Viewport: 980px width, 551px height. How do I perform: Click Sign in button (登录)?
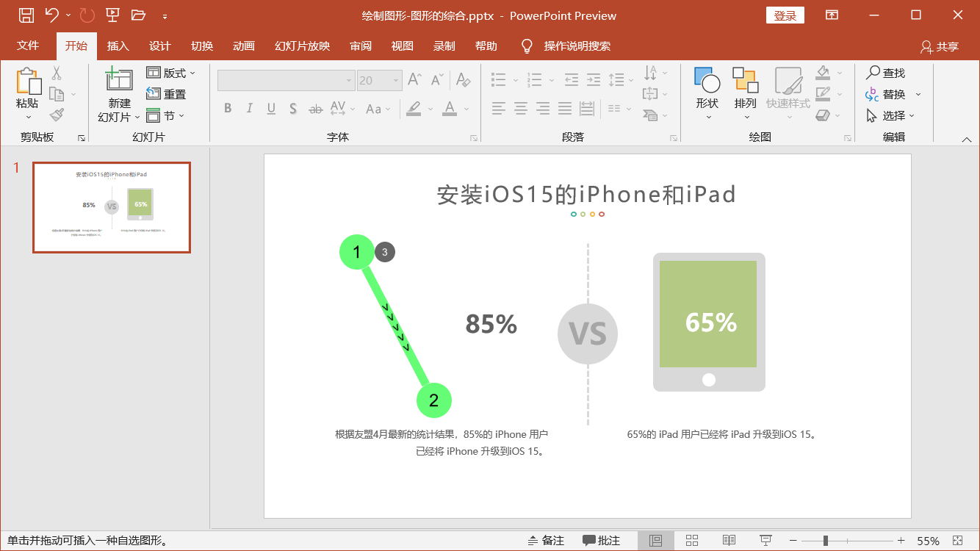pyautogui.click(x=785, y=15)
